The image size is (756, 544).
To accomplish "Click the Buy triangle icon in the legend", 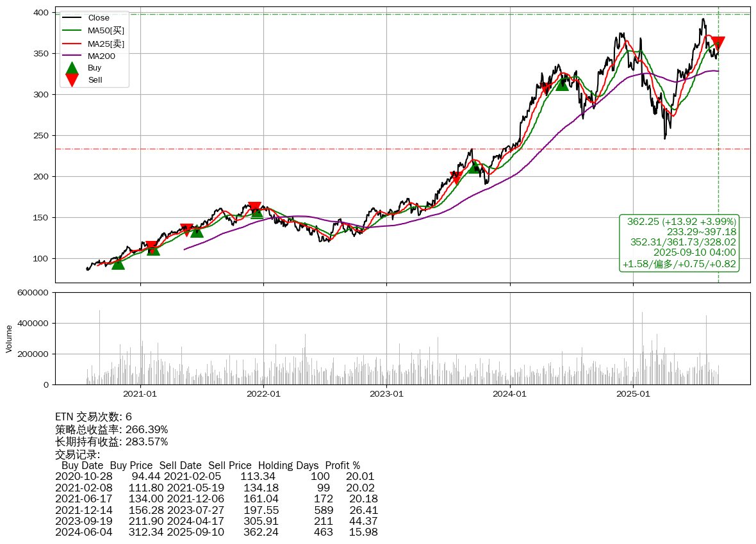I will (x=72, y=67).
